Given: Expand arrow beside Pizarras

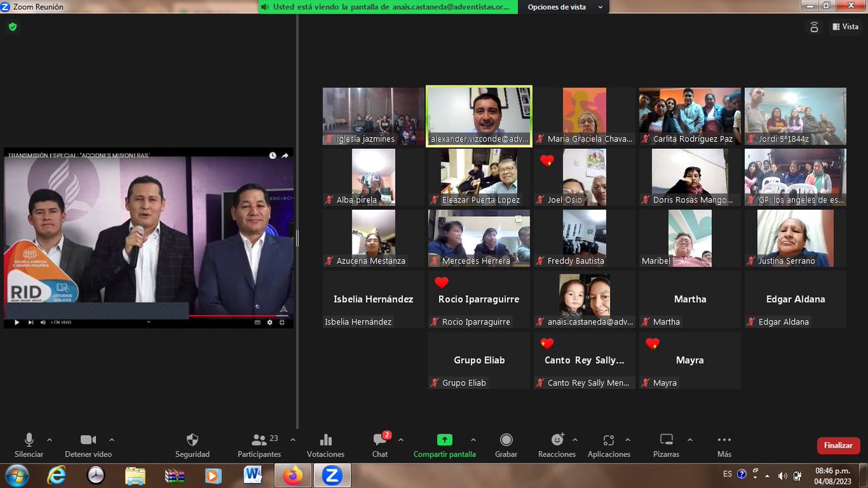Looking at the screenshot, I should [x=689, y=440].
